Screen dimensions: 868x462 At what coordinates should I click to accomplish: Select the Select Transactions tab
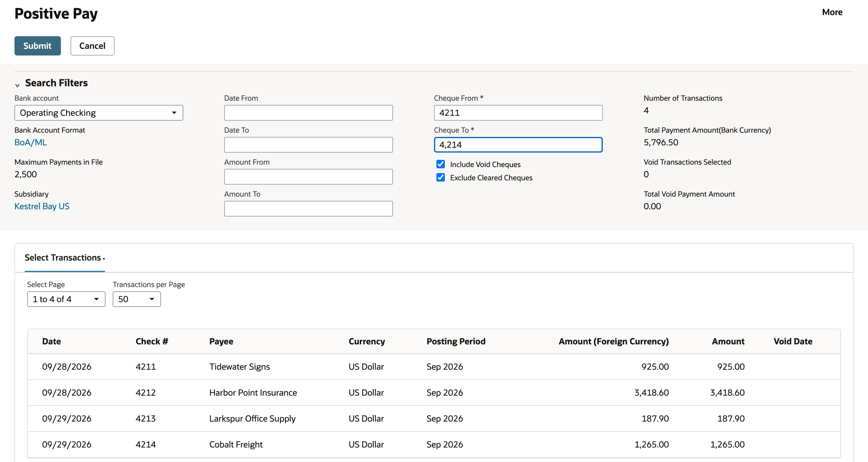pyautogui.click(x=64, y=258)
